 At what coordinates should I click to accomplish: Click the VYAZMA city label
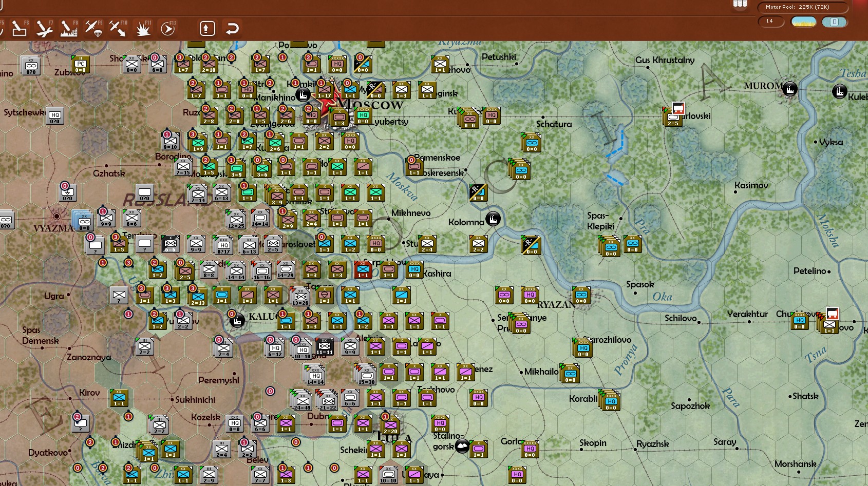pos(54,228)
